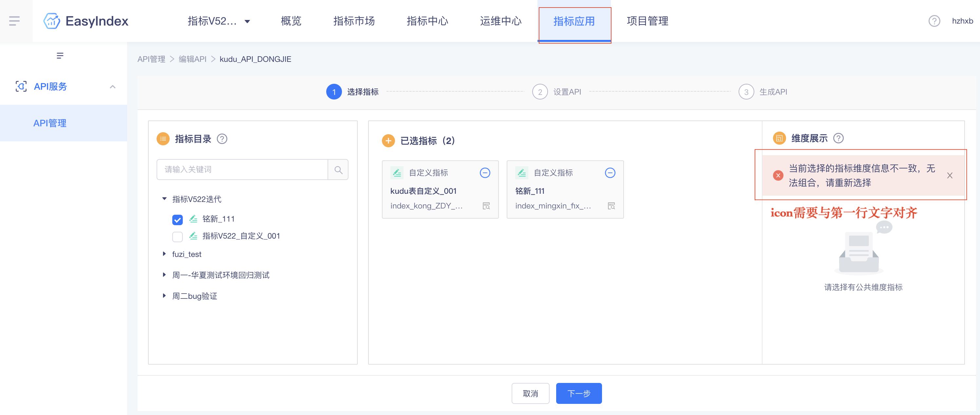
Task: Click the 取消 button
Action: coord(530,393)
